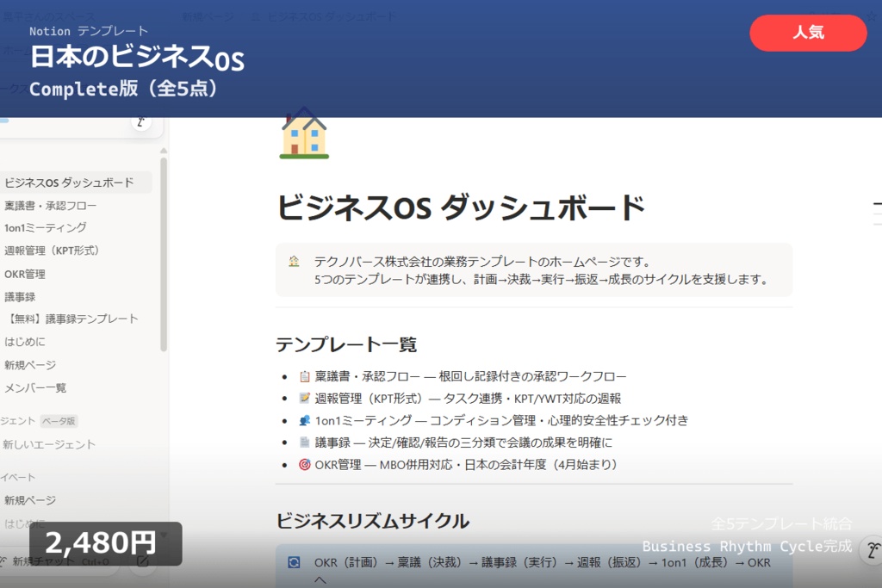Click the red 人気 button
The width and height of the screenshot is (882, 588).
tap(808, 33)
